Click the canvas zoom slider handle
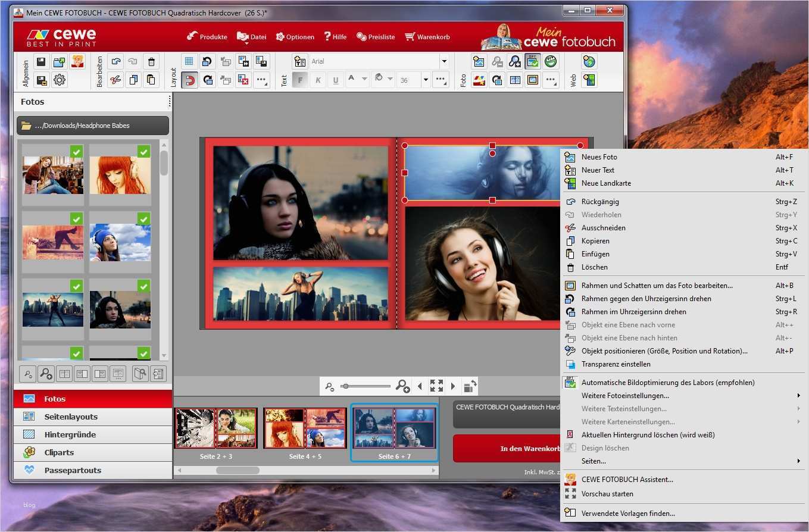The width and height of the screenshot is (809, 532). 345,386
